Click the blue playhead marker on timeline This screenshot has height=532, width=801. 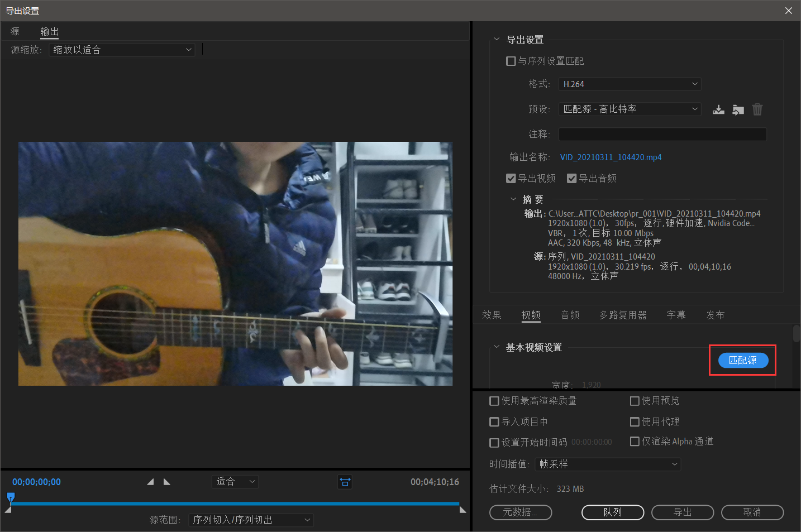pos(11,496)
